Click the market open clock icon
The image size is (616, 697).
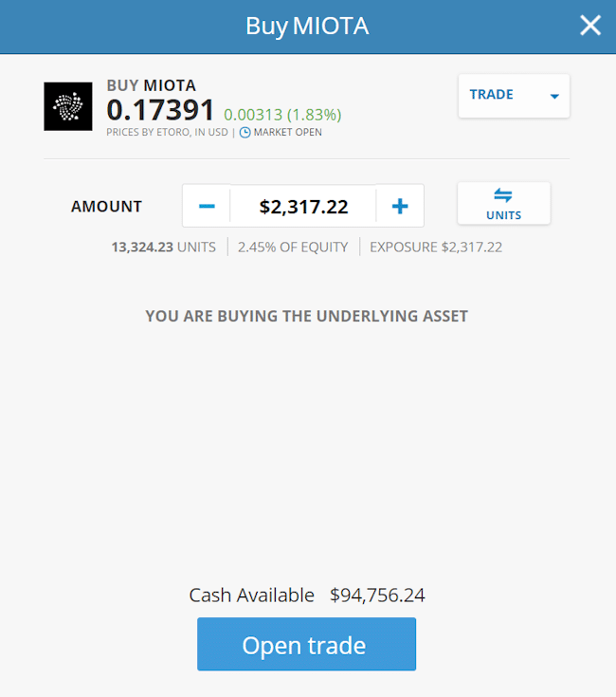245,133
